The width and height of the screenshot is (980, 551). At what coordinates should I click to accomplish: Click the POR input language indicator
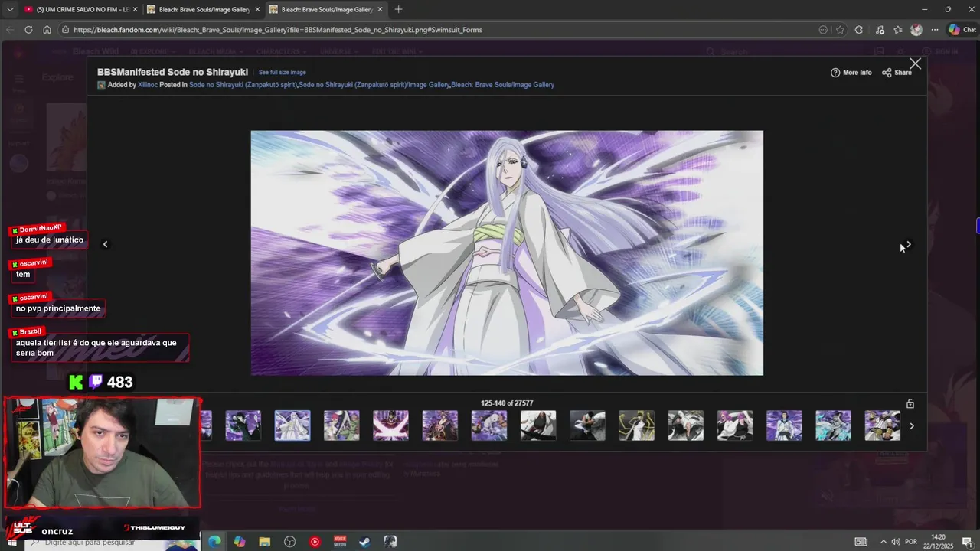(912, 542)
